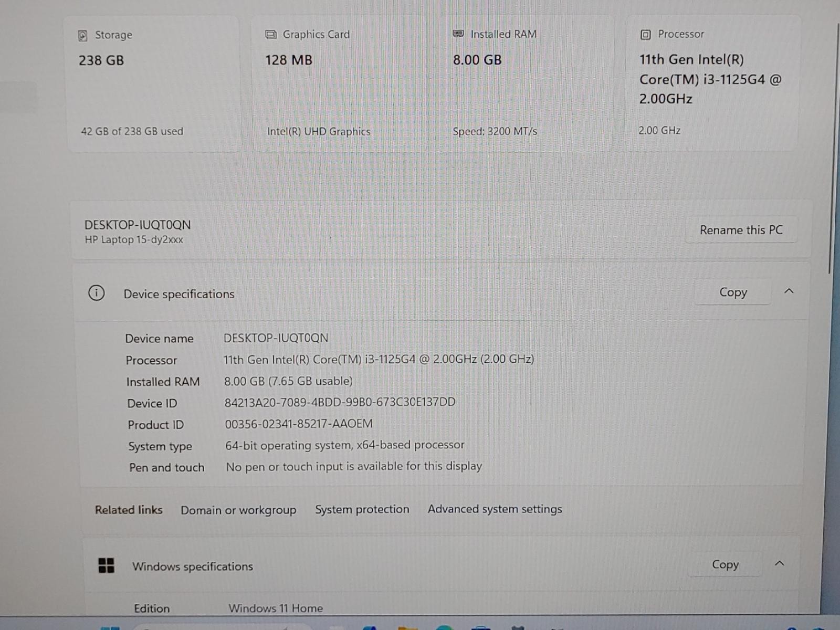Click the Installed RAM chip icon

point(458,34)
